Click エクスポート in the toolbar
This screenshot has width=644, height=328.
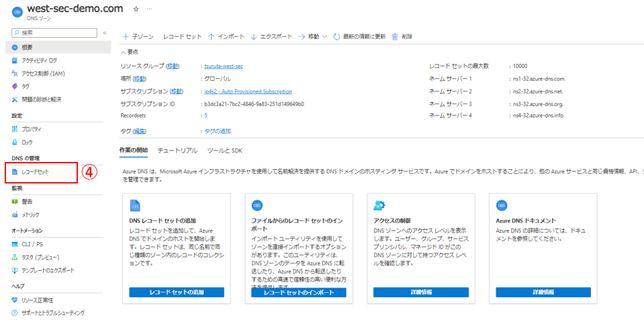pos(271,36)
